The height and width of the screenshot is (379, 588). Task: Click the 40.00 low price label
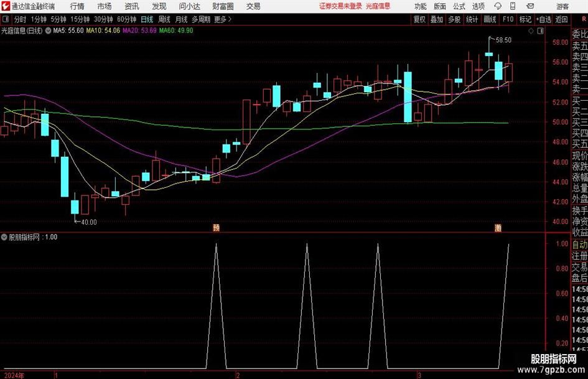89,222
